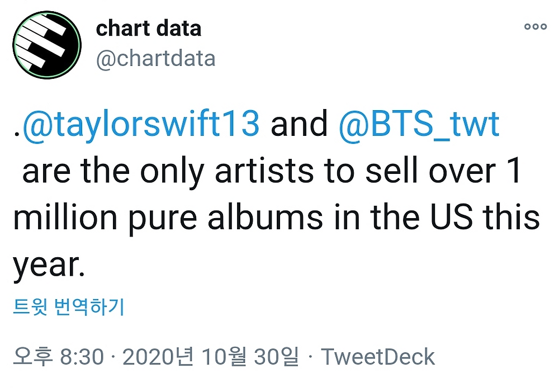This screenshot has width=559, height=392.
Task: Click 트윗 번역하기 to translate tweet
Action: pyautogui.click(x=69, y=307)
